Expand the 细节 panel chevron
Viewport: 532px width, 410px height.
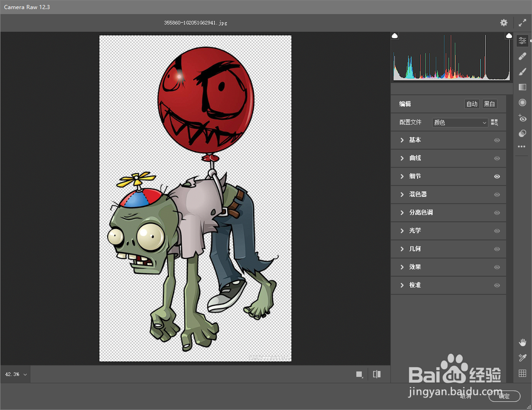click(x=402, y=176)
